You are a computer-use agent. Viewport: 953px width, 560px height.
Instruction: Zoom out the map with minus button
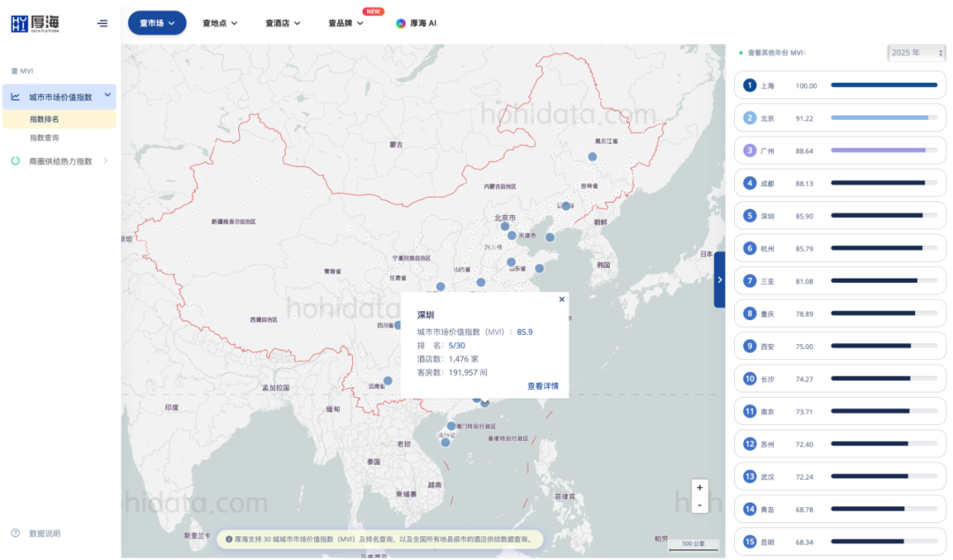[x=700, y=504]
